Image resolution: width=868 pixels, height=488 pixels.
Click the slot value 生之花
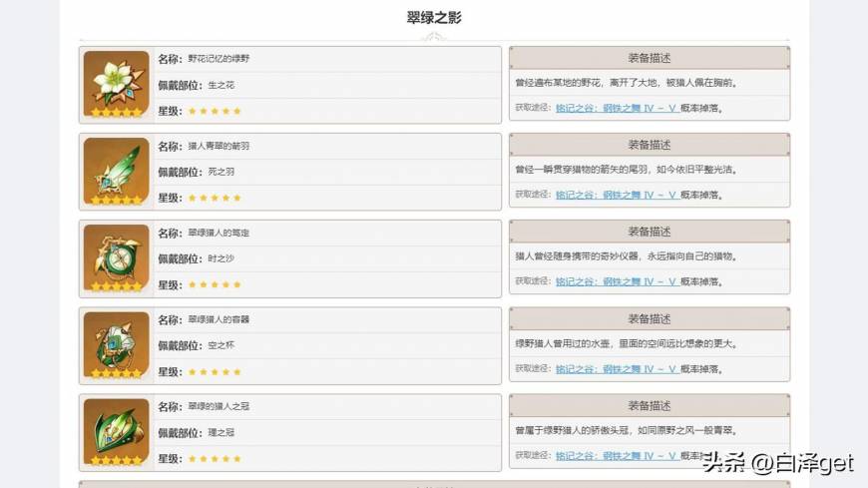220,85
